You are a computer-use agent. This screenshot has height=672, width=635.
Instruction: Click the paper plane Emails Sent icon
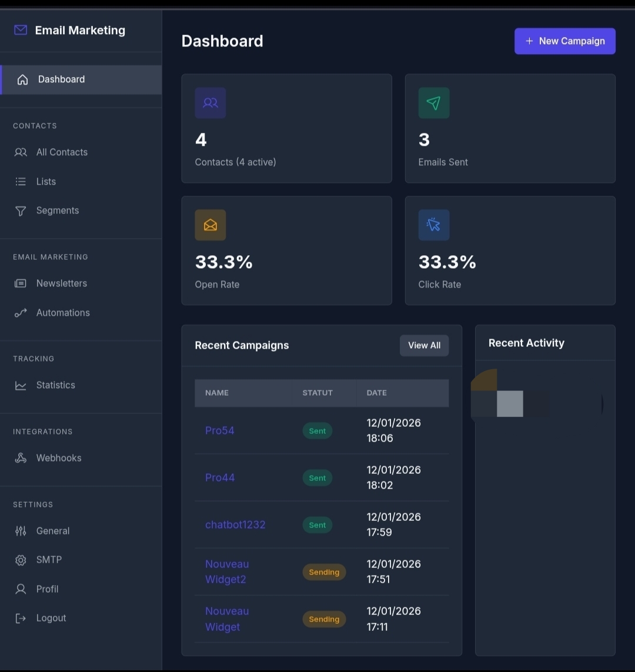point(433,103)
